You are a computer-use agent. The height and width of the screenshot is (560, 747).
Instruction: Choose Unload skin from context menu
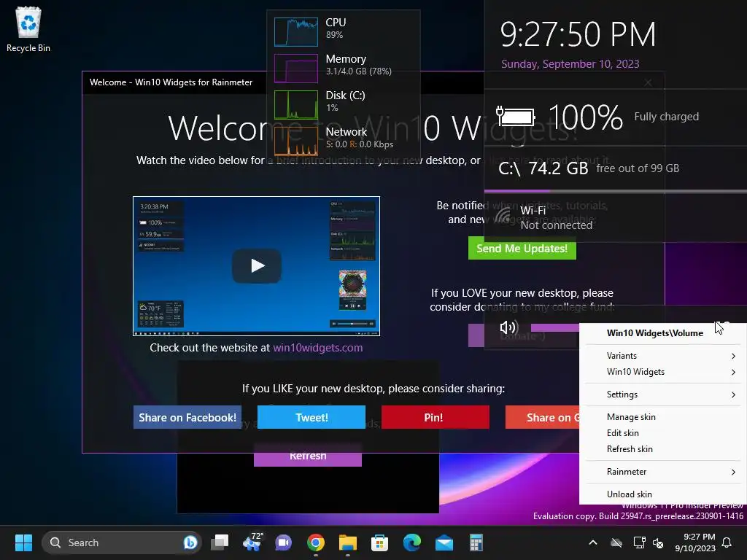tap(663, 494)
